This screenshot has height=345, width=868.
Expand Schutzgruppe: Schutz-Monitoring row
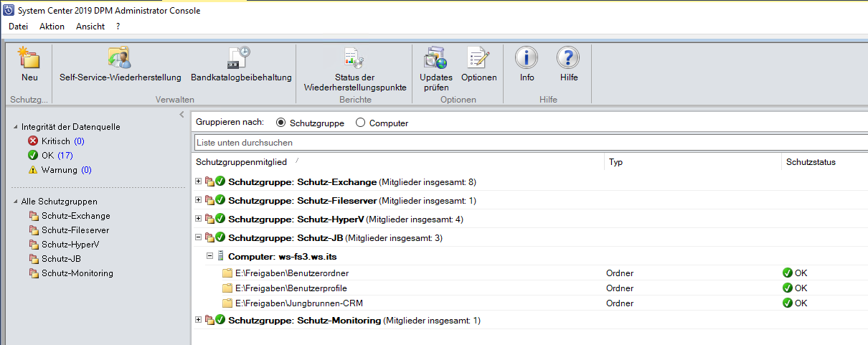(x=199, y=320)
